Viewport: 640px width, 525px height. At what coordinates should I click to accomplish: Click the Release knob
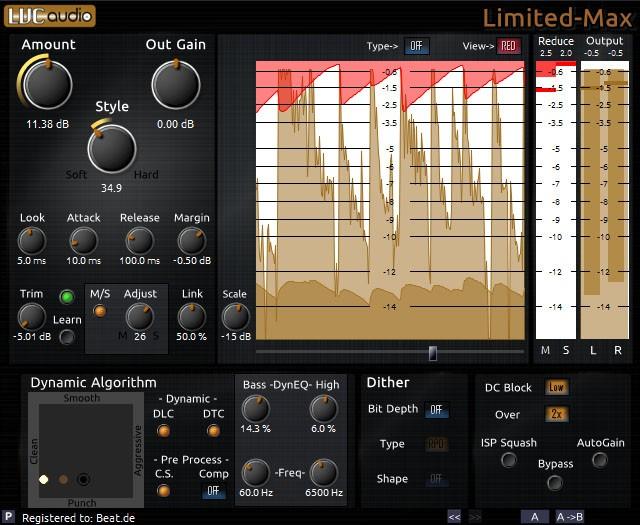pos(139,240)
